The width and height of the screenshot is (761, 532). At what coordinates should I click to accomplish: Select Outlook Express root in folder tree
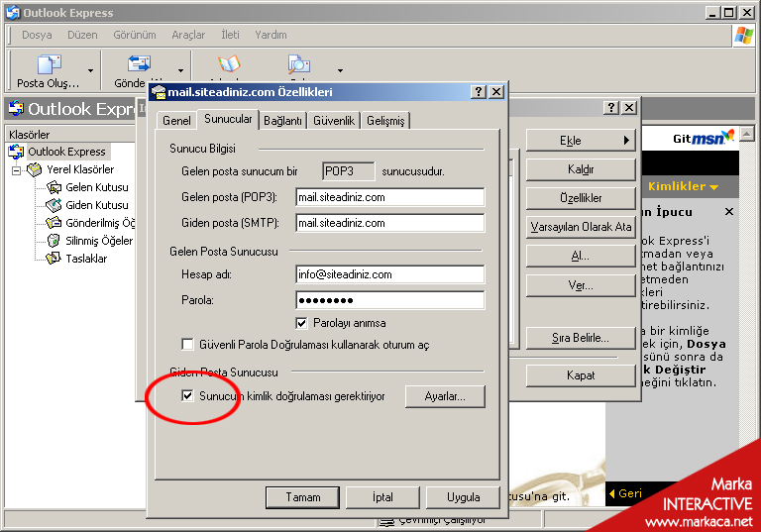(x=66, y=152)
